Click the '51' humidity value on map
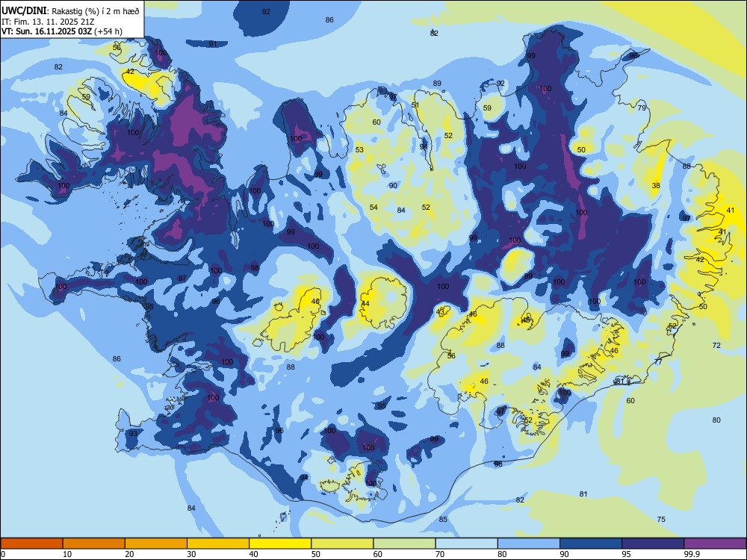 coord(415,105)
